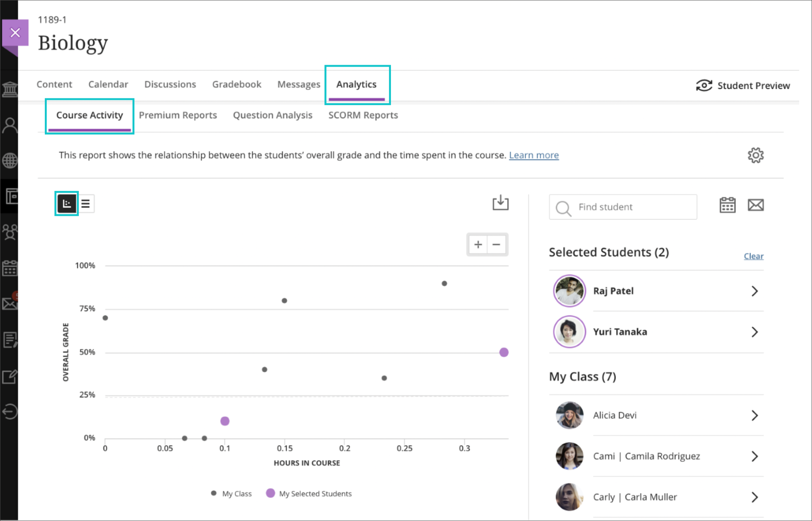Open the email envelope beside the student search
This screenshot has height=521, width=812.
pyautogui.click(x=756, y=205)
